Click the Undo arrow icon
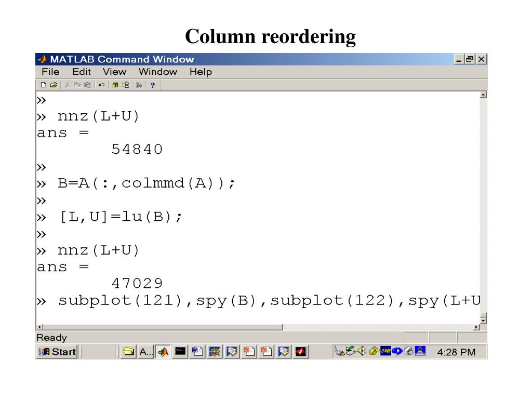 coord(101,85)
